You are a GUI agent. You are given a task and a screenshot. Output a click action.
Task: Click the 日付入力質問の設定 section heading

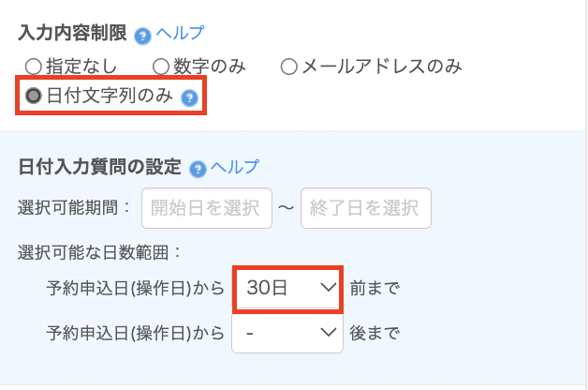coord(99,168)
